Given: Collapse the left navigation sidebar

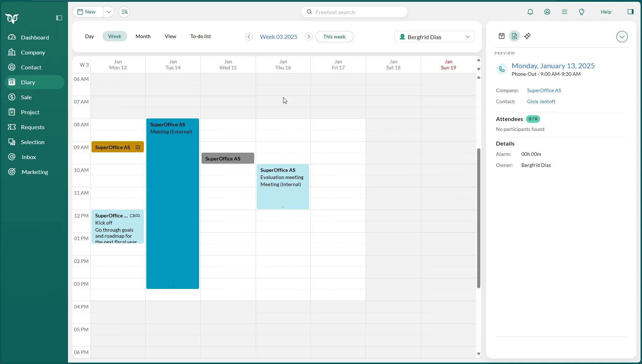Looking at the screenshot, I should pos(59,18).
